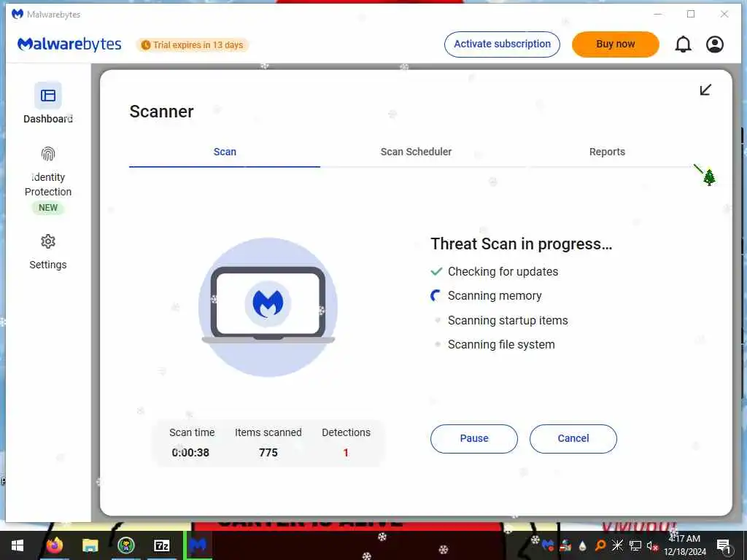
Task: Open Firefox from the taskbar
Action: click(x=54, y=545)
